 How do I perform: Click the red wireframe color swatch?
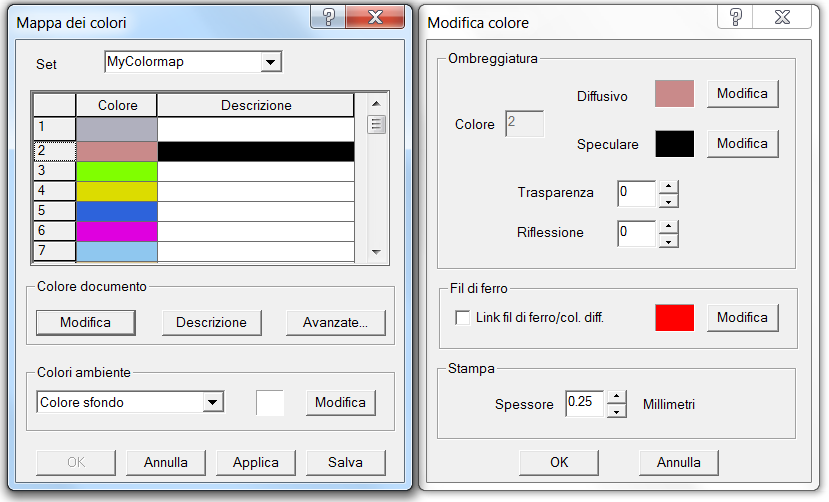coord(674,318)
